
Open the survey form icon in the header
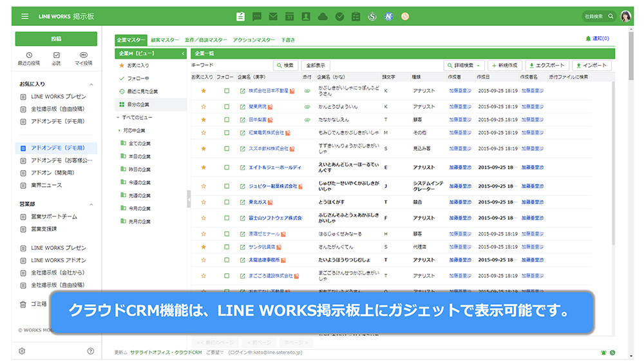(355, 17)
